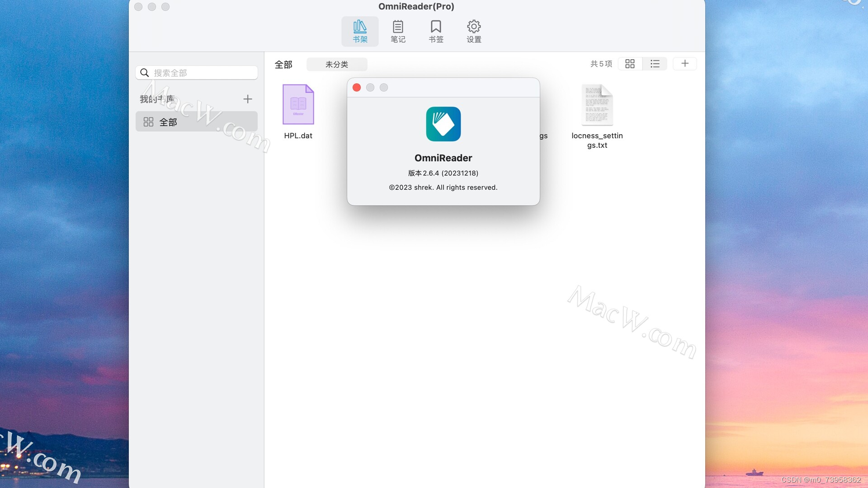Screen dimensions: 868x488
Task: Open the HPL.dat file thumbnail
Action: point(298,105)
